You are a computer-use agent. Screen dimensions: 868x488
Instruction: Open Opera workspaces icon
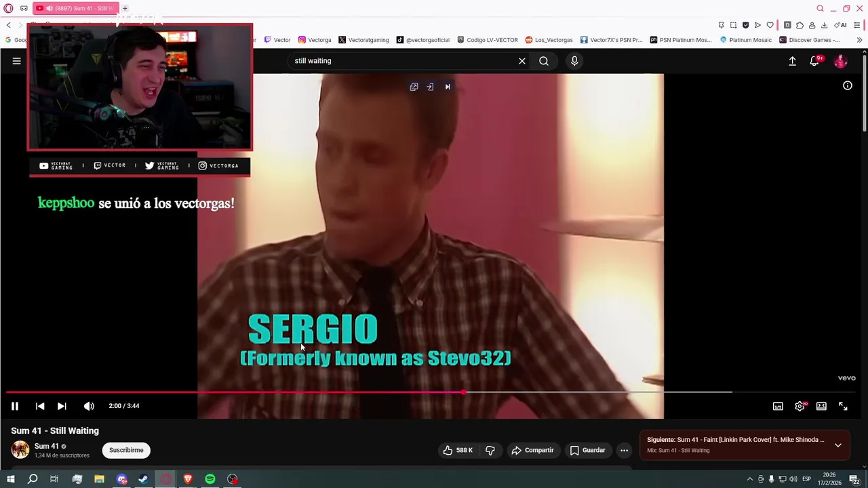click(x=24, y=8)
